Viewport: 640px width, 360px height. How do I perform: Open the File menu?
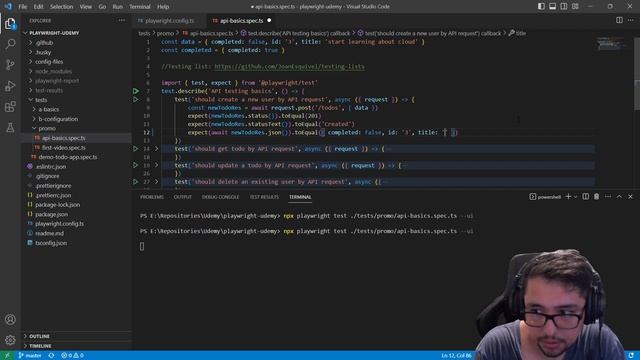tap(23, 7)
